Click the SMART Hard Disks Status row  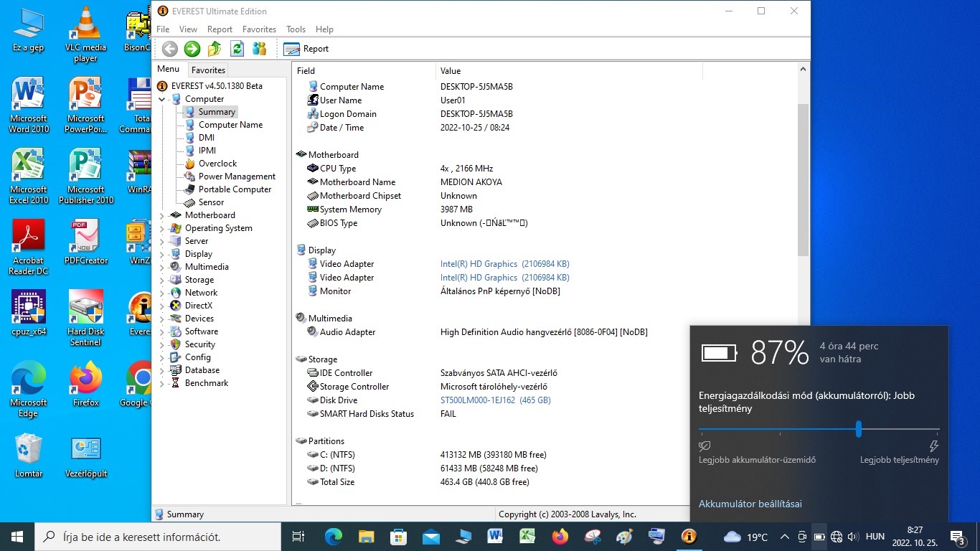click(x=545, y=414)
